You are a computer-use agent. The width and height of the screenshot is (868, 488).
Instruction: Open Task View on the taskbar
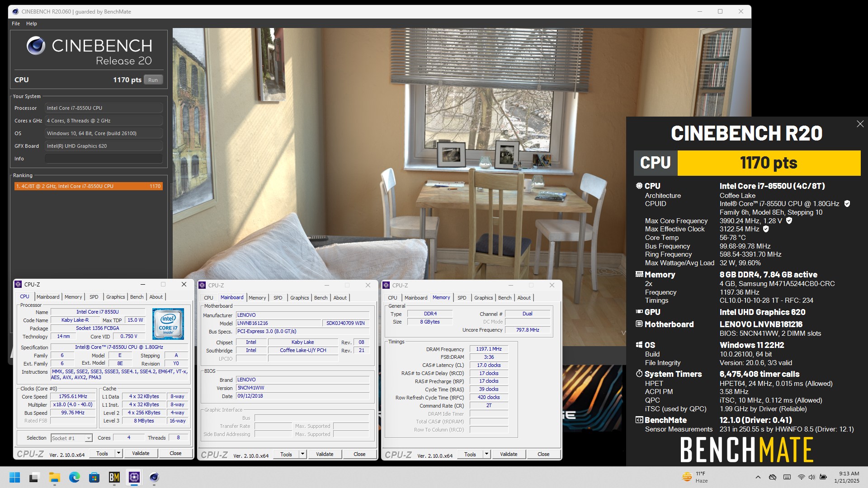[34, 477]
